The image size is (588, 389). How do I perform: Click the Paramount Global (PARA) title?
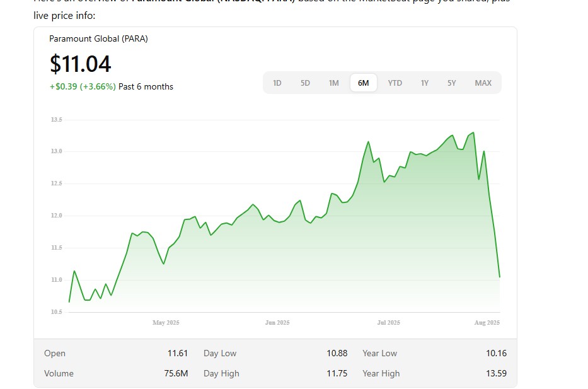coord(98,38)
